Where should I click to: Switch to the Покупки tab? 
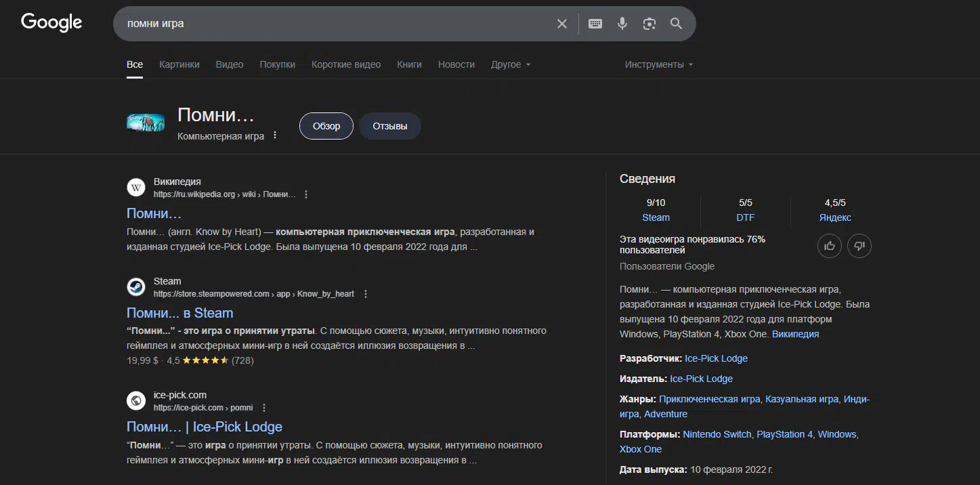coord(278,64)
